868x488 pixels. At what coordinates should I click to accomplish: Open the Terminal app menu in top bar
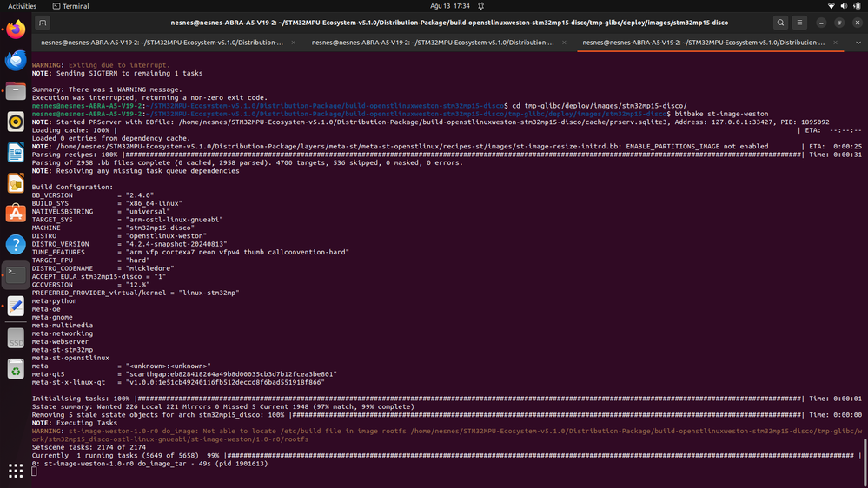tap(71, 6)
